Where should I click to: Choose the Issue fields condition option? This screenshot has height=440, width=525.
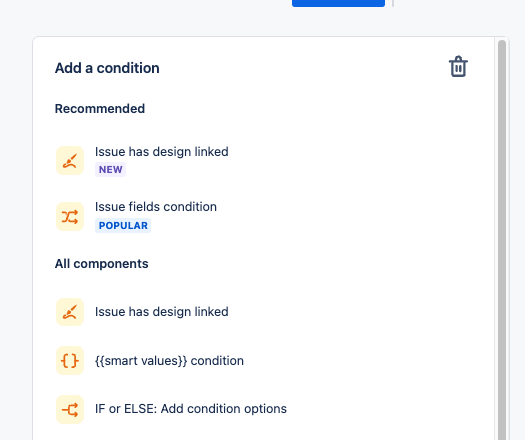pos(156,207)
